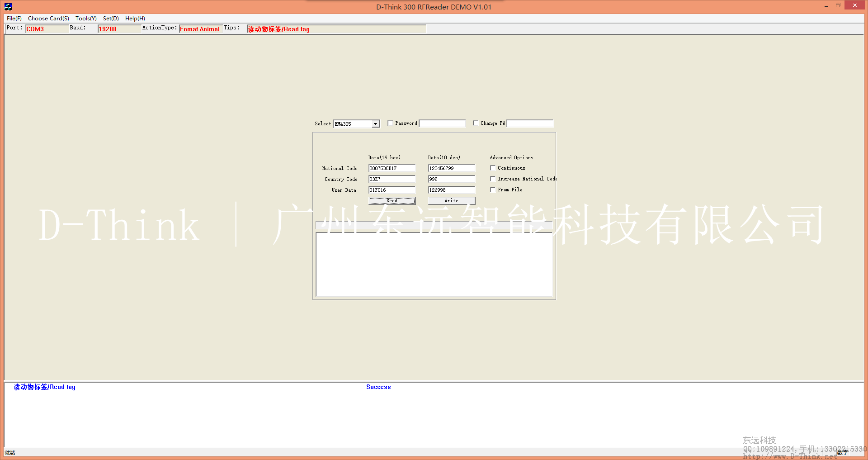Viewport: 868px width, 460px height.
Task: Click the User Data hex field
Action: point(392,190)
